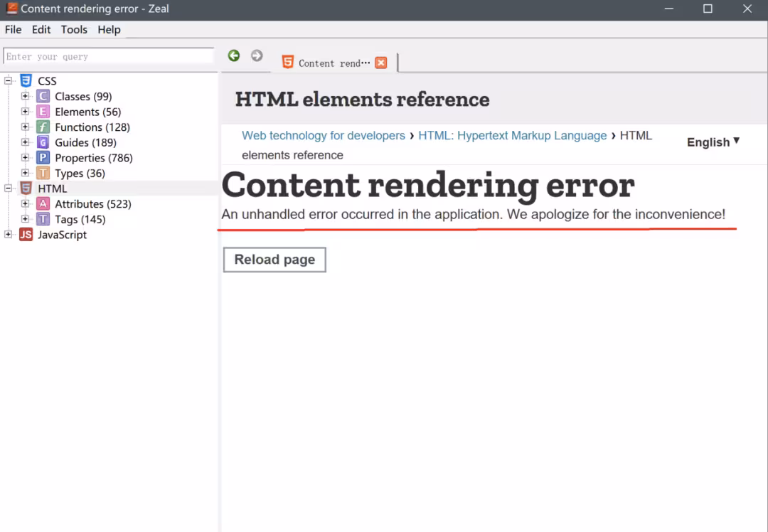The height and width of the screenshot is (532, 768).
Task: Click the HTML docset icon in tree
Action: [26, 188]
